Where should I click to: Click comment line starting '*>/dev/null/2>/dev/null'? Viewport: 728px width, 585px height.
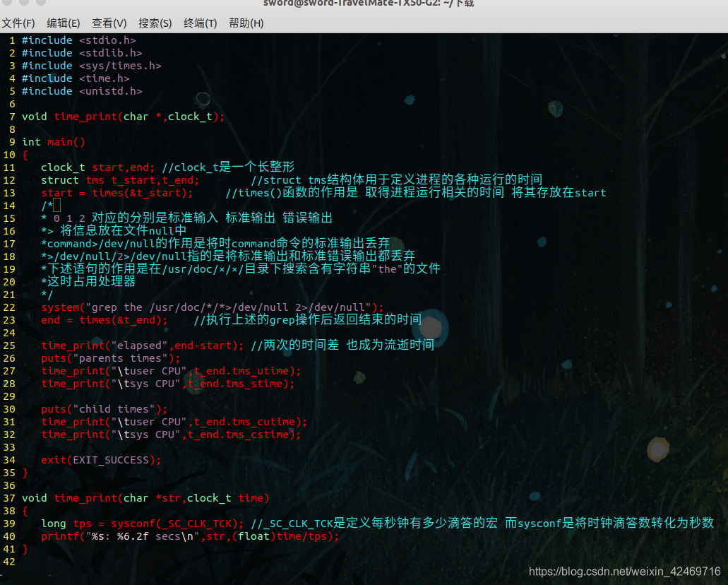point(228,256)
